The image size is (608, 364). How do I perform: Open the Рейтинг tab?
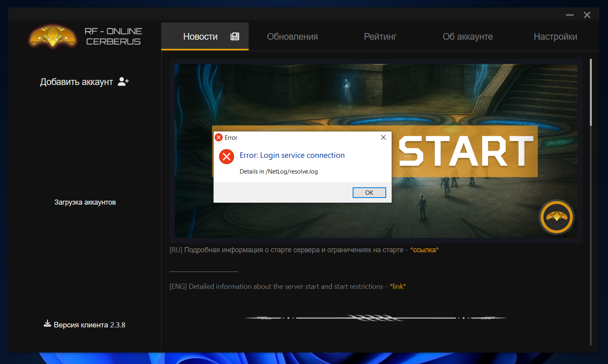click(x=380, y=37)
